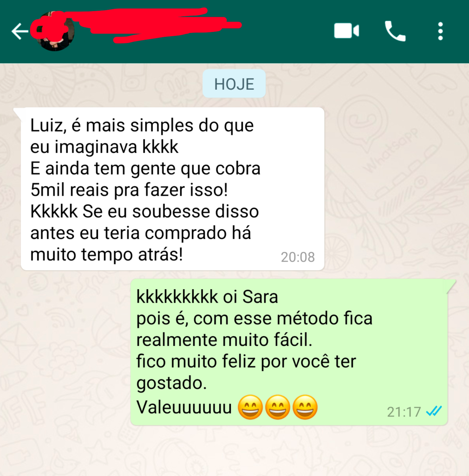Click the middle grinning emoji
The image size is (469, 476).
click(277, 407)
